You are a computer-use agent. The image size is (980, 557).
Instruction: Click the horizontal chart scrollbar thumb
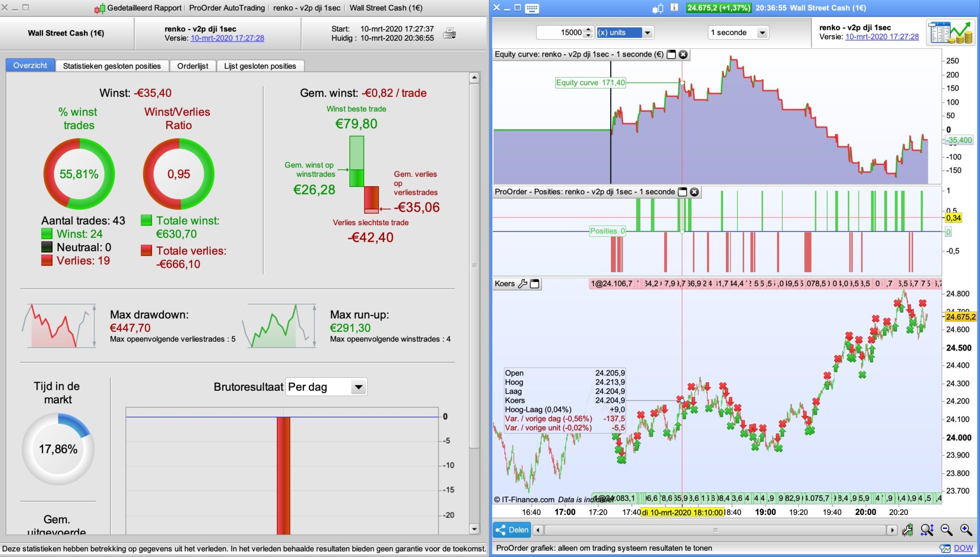click(x=715, y=530)
